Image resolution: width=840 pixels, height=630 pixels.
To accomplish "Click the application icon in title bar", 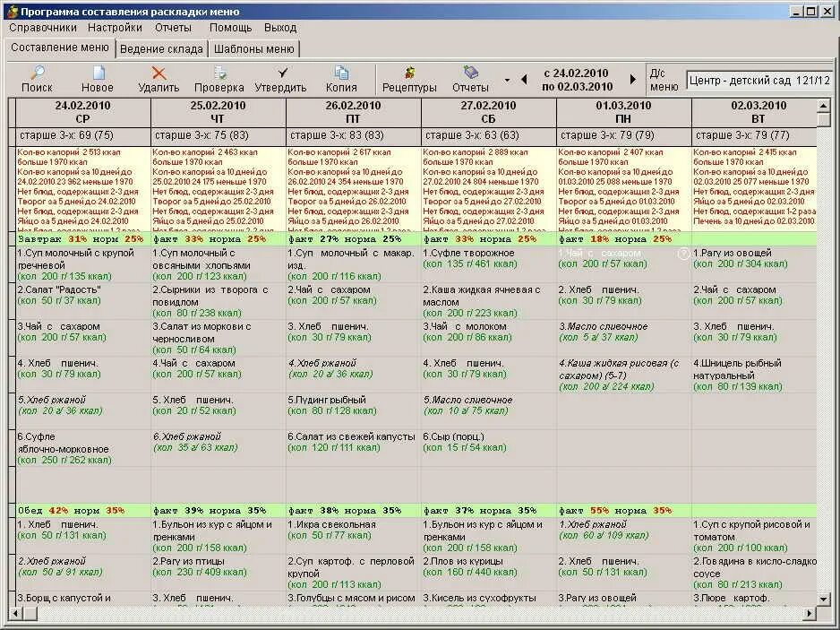I will pos(13,12).
